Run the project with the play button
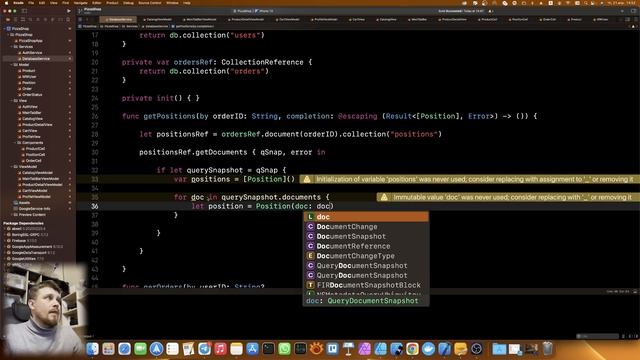This screenshot has height=360, width=640. [69, 11]
